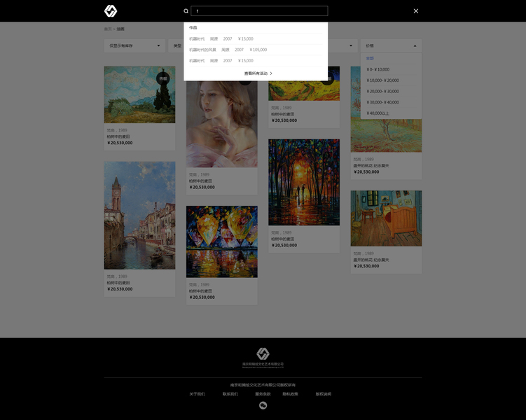The width and height of the screenshot is (526, 420).
Task: Open the 联系我们 footer link
Action: [x=230, y=394]
